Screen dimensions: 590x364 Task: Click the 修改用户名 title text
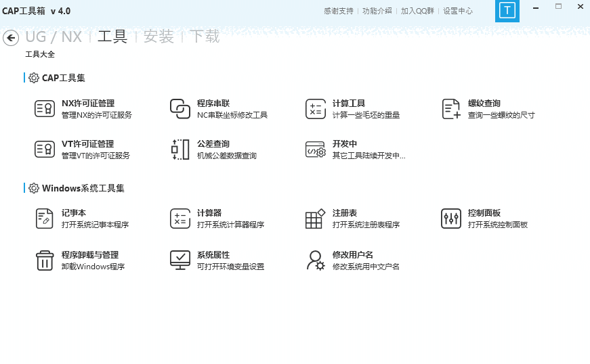(x=353, y=254)
